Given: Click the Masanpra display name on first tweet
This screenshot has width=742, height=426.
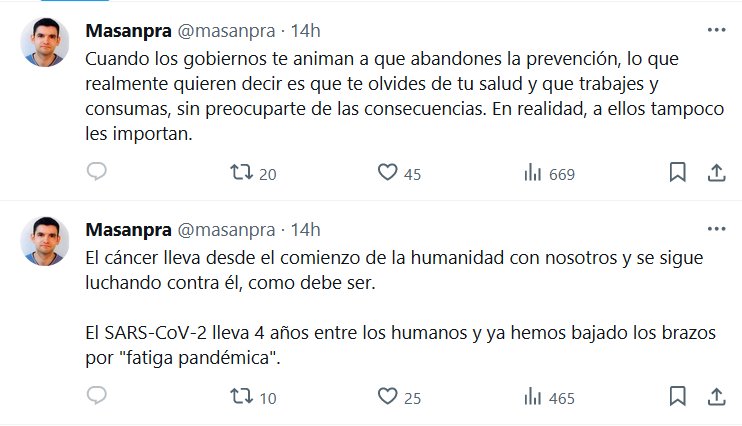Looking at the screenshot, I should click(x=129, y=30).
